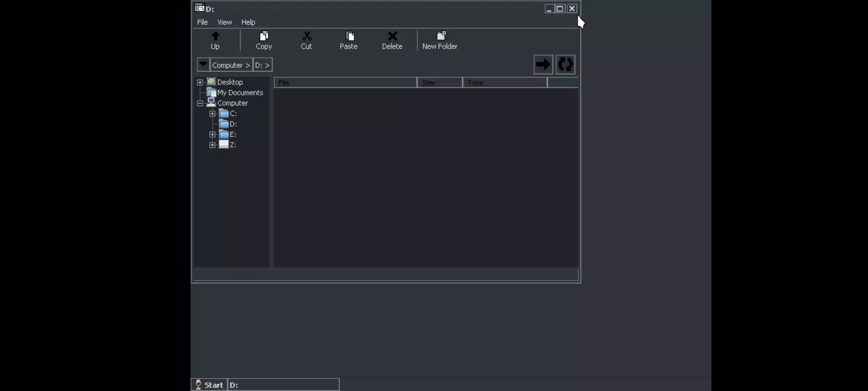The image size is (868, 391).
Task: Expand the E: drive node
Action: coord(212,134)
